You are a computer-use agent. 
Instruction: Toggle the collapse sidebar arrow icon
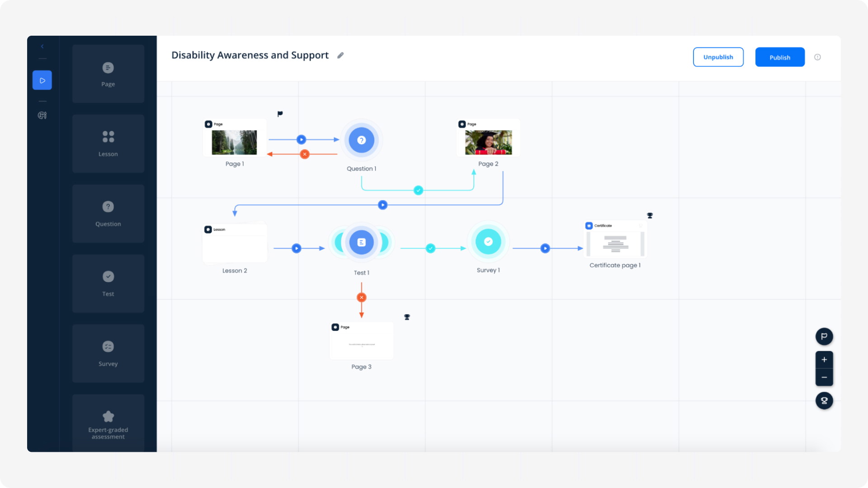[42, 46]
